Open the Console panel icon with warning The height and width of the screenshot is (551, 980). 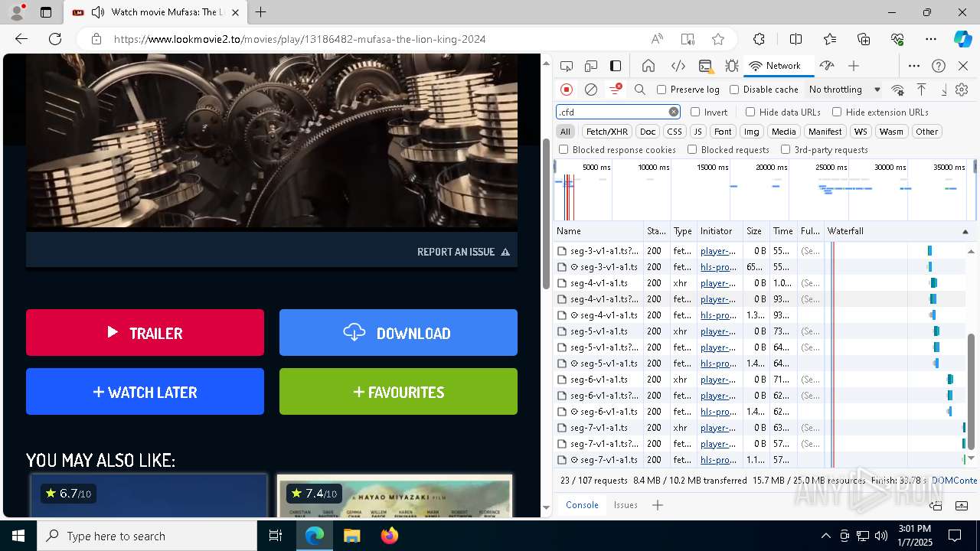pyautogui.click(x=705, y=66)
